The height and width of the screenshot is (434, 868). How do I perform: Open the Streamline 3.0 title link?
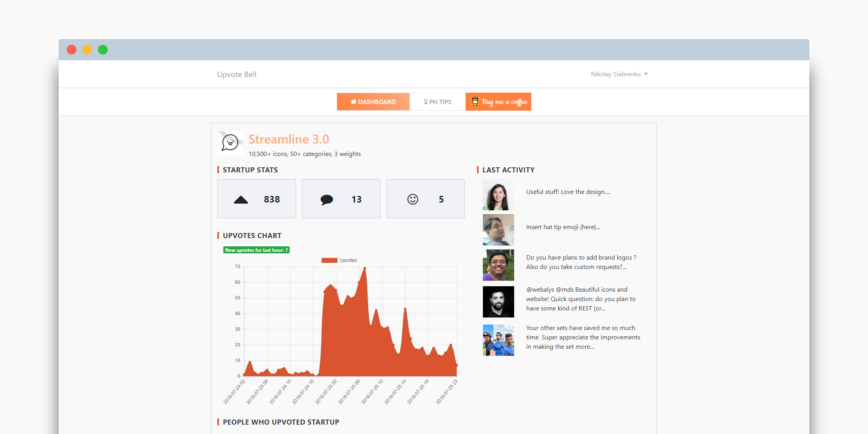[x=289, y=139]
